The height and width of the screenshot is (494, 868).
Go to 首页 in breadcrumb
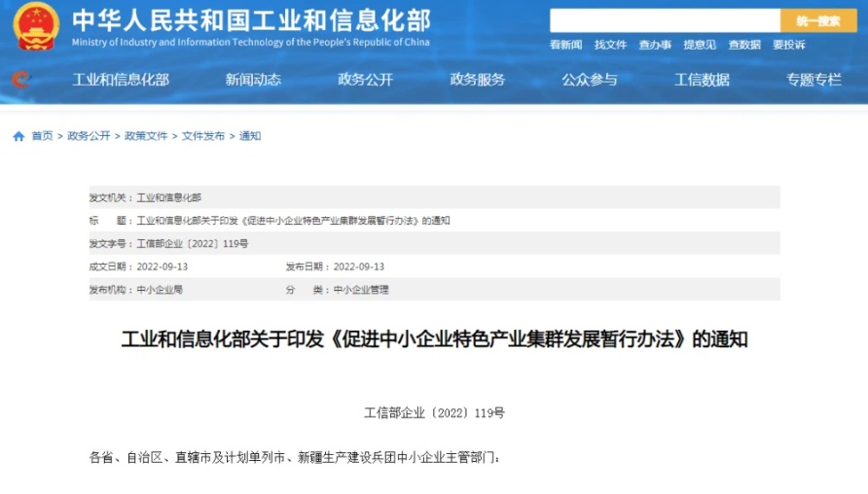pos(42,136)
